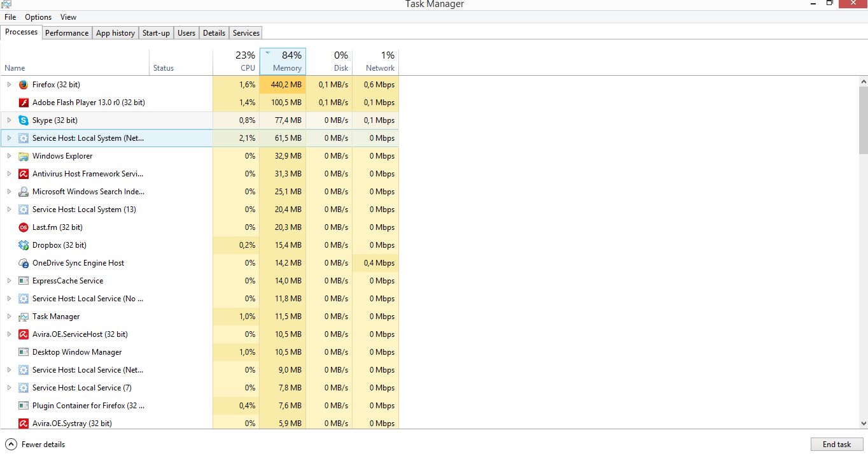Expand Service Host: Local System (13)
The height and width of the screenshot is (456, 868).
point(9,210)
